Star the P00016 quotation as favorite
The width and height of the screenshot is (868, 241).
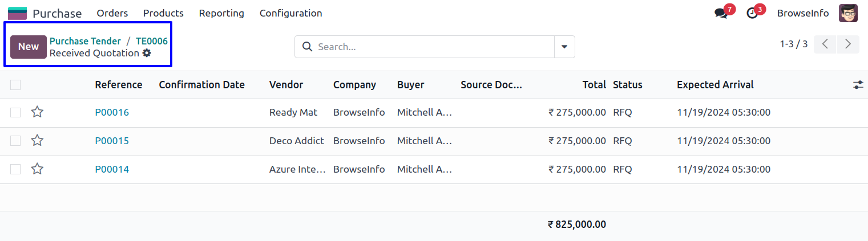point(37,112)
